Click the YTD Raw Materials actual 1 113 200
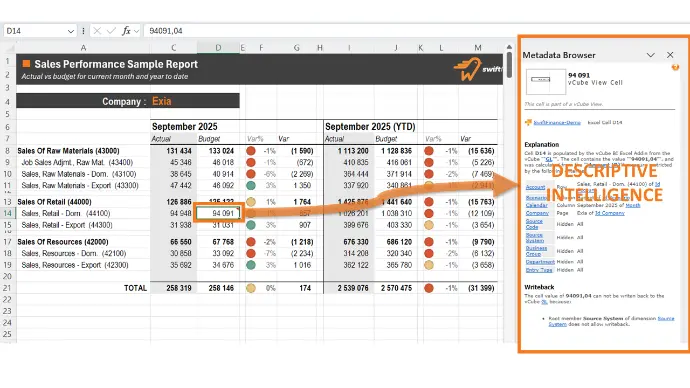 353,151
